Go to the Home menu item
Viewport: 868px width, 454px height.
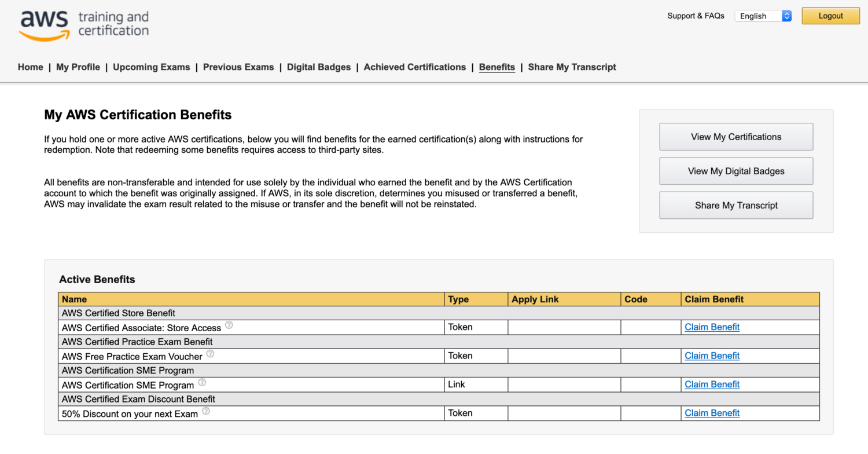(x=31, y=67)
